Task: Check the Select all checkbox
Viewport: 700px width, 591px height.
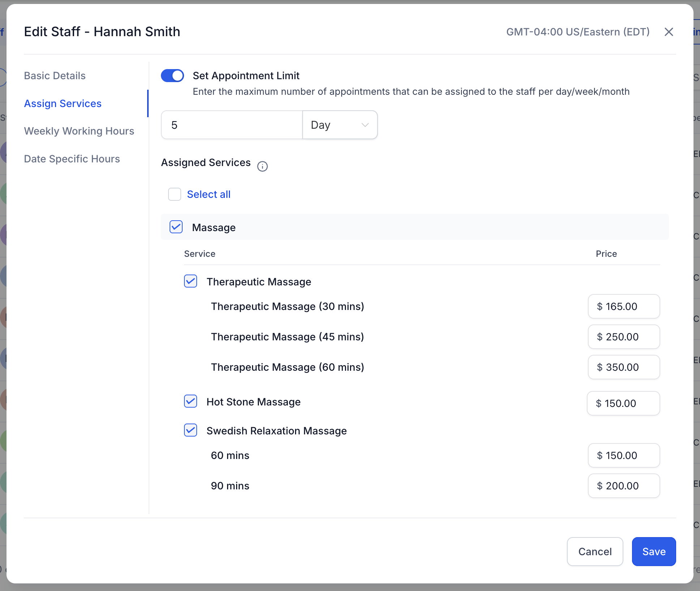Action: [x=175, y=194]
